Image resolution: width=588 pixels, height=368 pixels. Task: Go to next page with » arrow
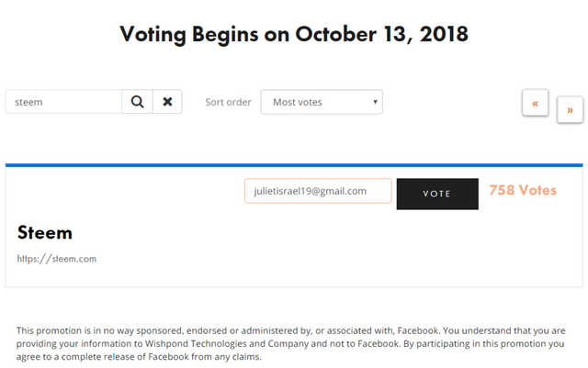coord(570,109)
